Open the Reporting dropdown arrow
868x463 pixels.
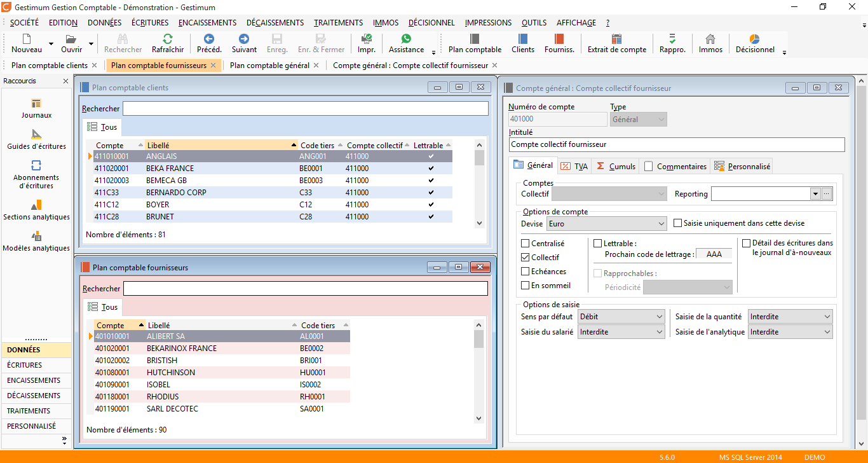click(x=816, y=194)
